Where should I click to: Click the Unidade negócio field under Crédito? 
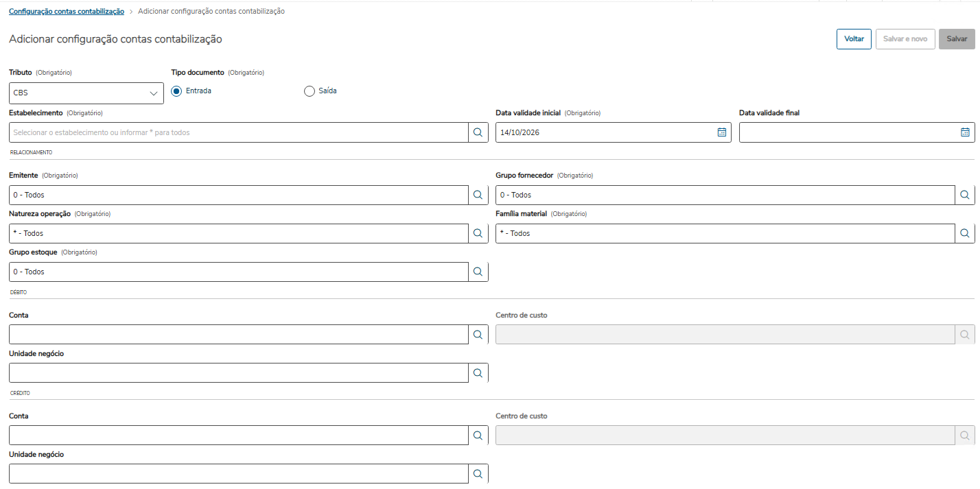point(240,473)
